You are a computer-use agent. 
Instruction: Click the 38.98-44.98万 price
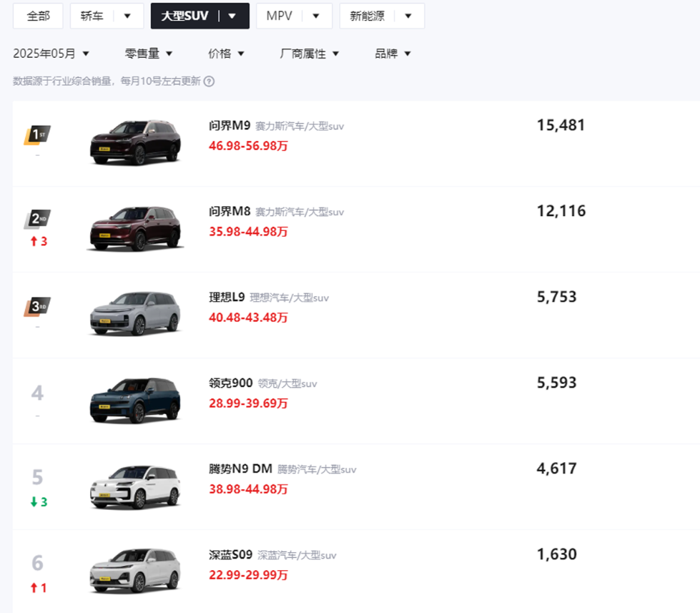tap(248, 489)
